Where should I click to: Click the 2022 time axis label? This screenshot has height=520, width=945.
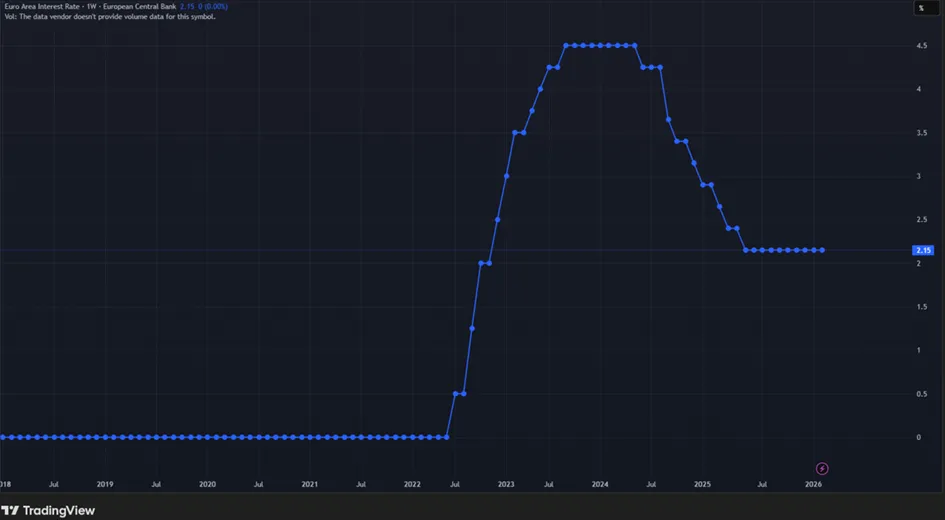[x=412, y=484]
